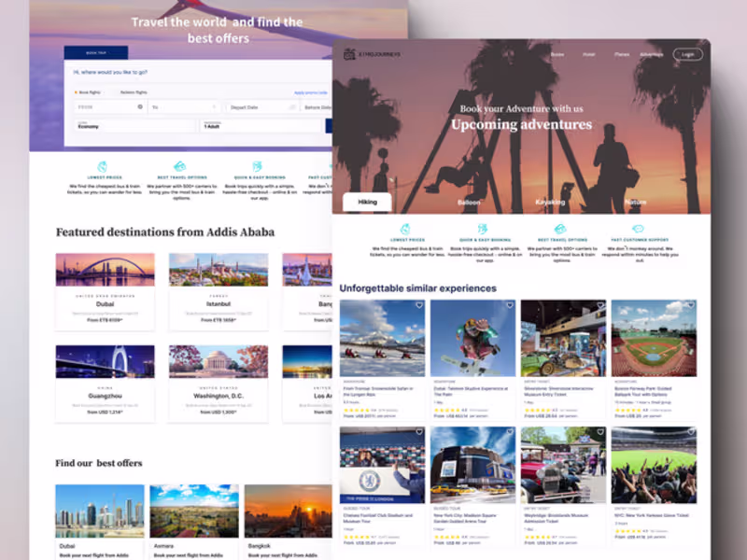Click the location target icon in From field
747x560 pixels.
tap(140, 106)
